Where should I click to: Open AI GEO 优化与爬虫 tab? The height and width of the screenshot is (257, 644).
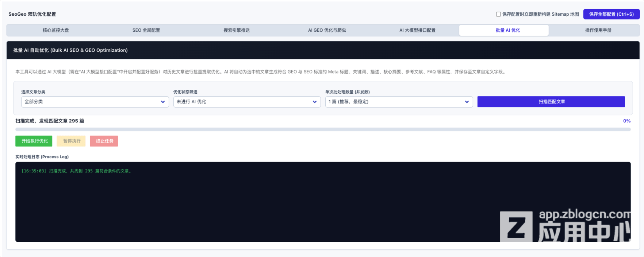point(327,30)
